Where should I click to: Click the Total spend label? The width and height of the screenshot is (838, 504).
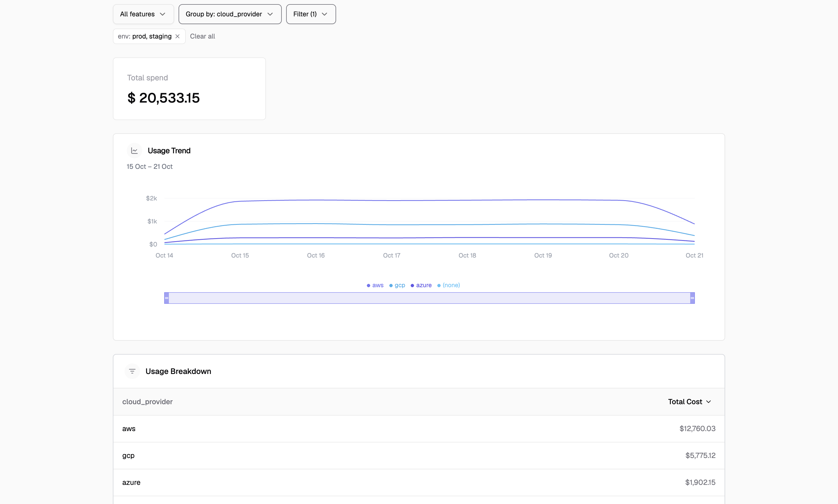click(x=148, y=78)
